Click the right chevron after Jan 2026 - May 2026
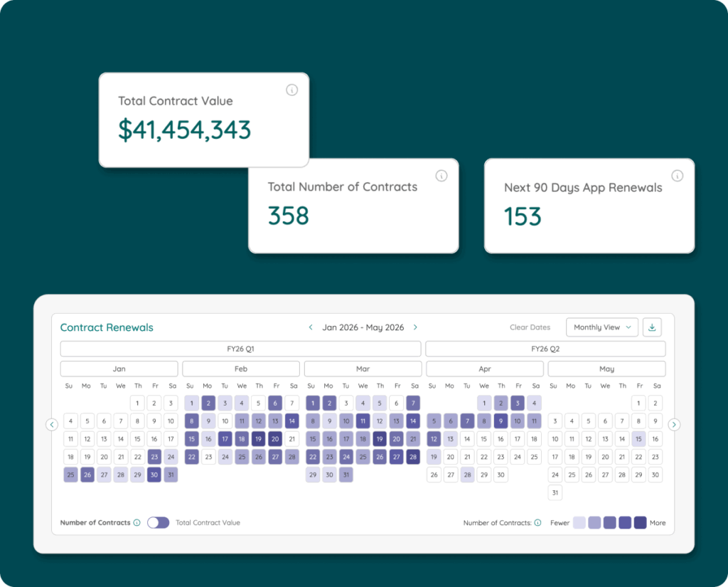Image resolution: width=728 pixels, height=587 pixels. click(416, 327)
